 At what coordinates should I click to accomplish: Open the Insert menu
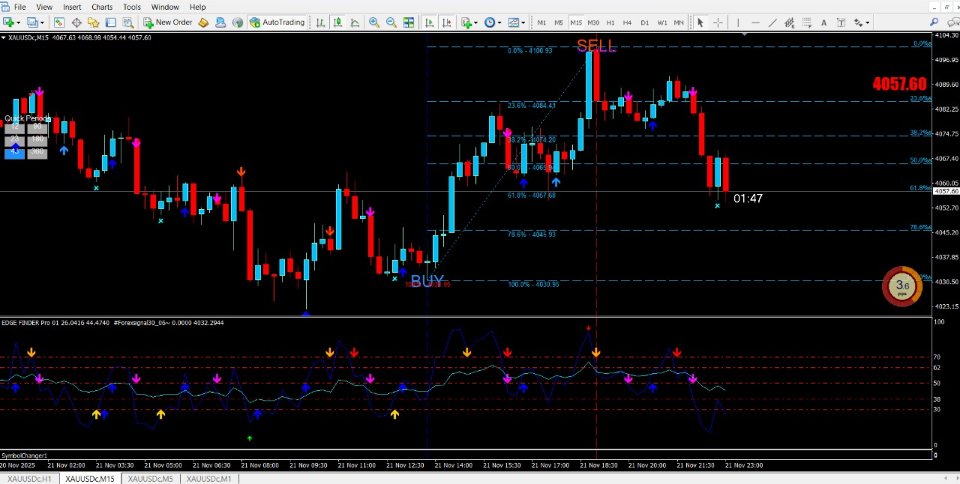[72, 7]
